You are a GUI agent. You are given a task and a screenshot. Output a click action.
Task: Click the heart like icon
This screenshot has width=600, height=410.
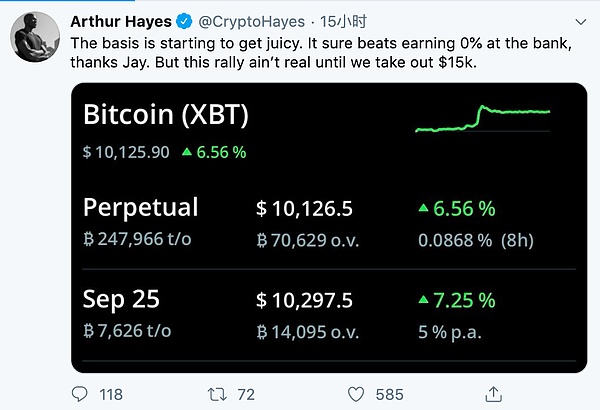point(354,393)
